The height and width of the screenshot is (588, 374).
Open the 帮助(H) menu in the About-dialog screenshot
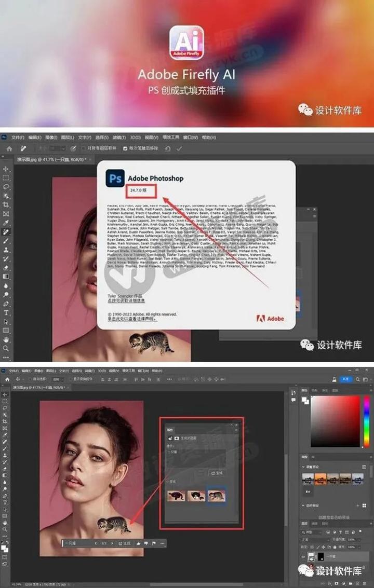coord(208,137)
